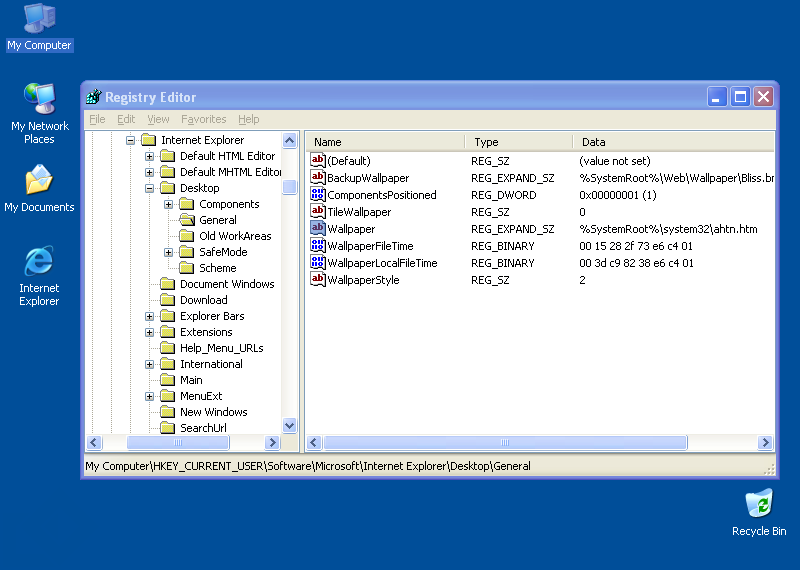Select the ComponentsPositioned DWORD value icon

pos(318,195)
